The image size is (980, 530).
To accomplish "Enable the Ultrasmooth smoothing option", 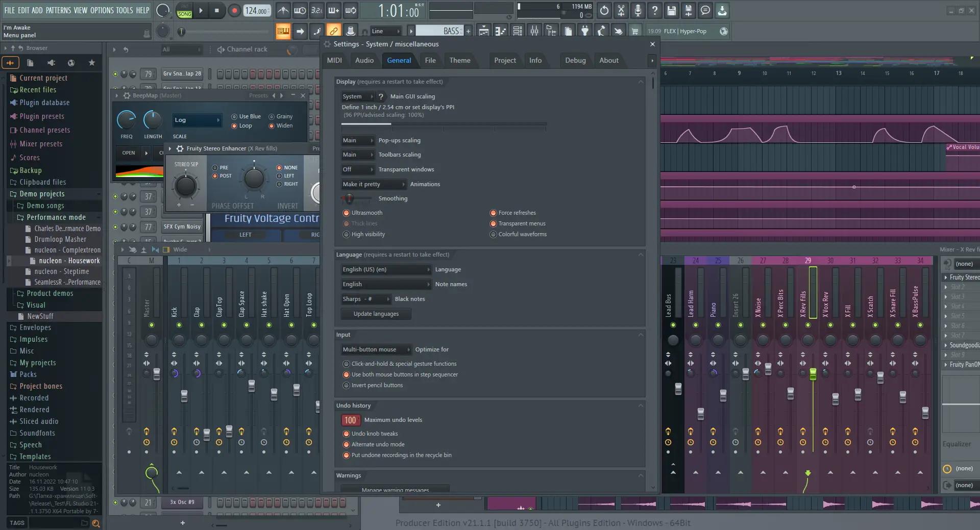I will (346, 213).
